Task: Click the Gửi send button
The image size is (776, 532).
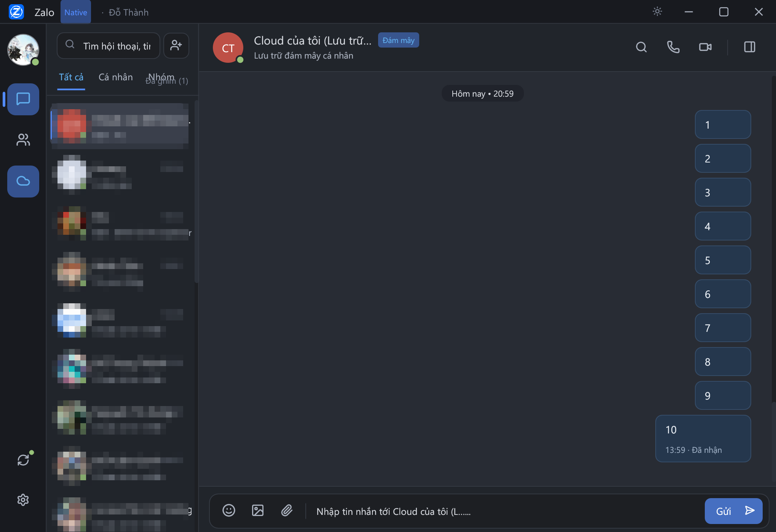Action: point(733,511)
